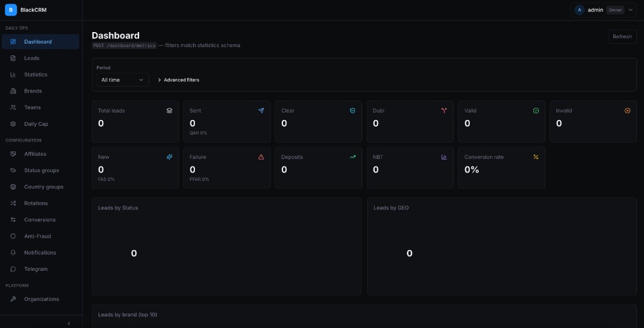This screenshot has width=644, height=328.
Task: Go to Leads in the sidebar
Action: (x=41, y=58)
